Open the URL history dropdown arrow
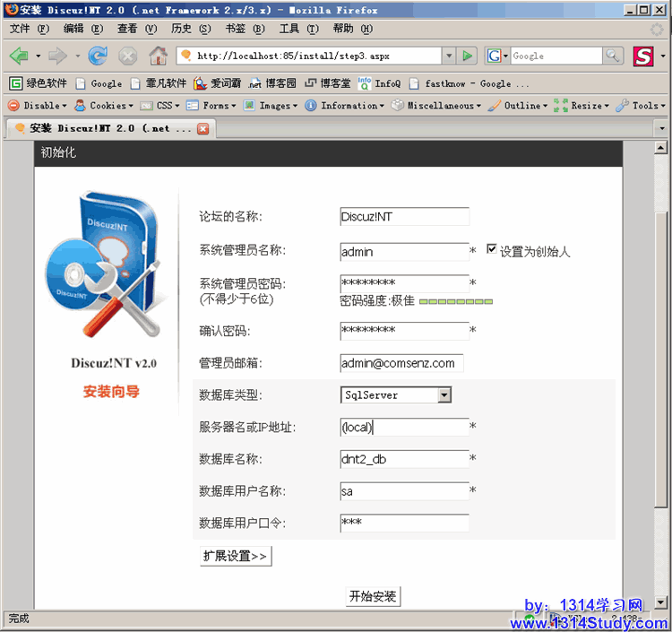This screenshot has height=632, width=672. [449, 56]
